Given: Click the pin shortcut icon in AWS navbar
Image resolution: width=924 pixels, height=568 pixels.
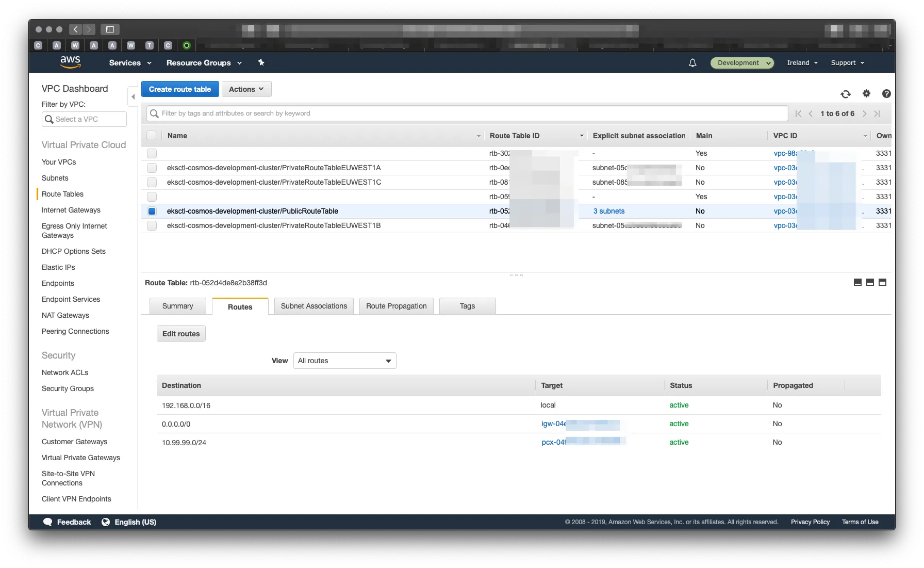Looking at the screenshot, I should point(261,62).
